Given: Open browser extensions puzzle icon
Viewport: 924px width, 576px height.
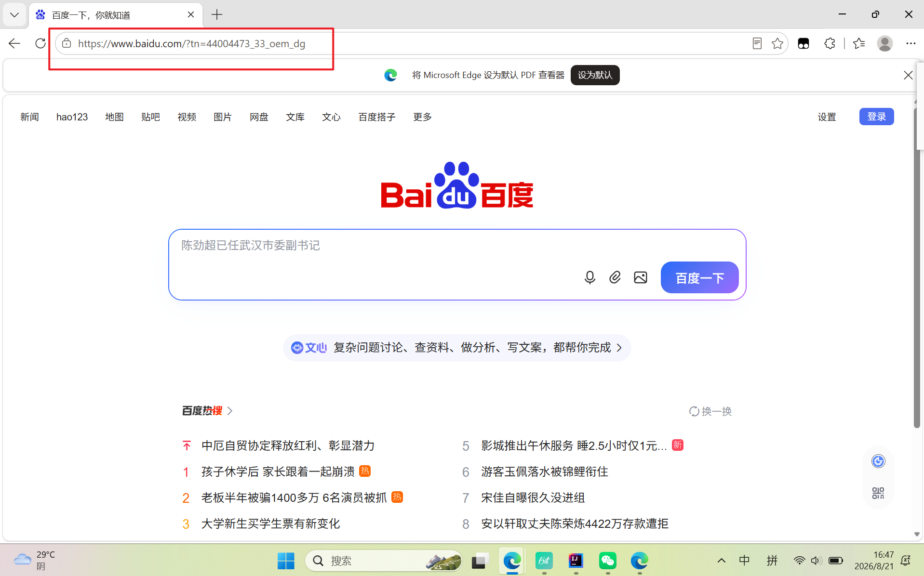Looking at the screenshot, I should pyautogui.click(x=830, y=43).
